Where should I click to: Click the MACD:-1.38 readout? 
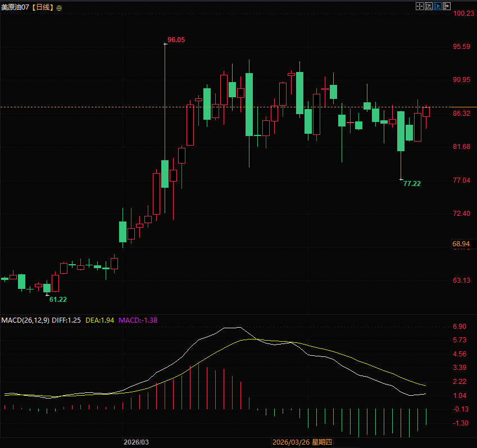click(x=138, y=320)
